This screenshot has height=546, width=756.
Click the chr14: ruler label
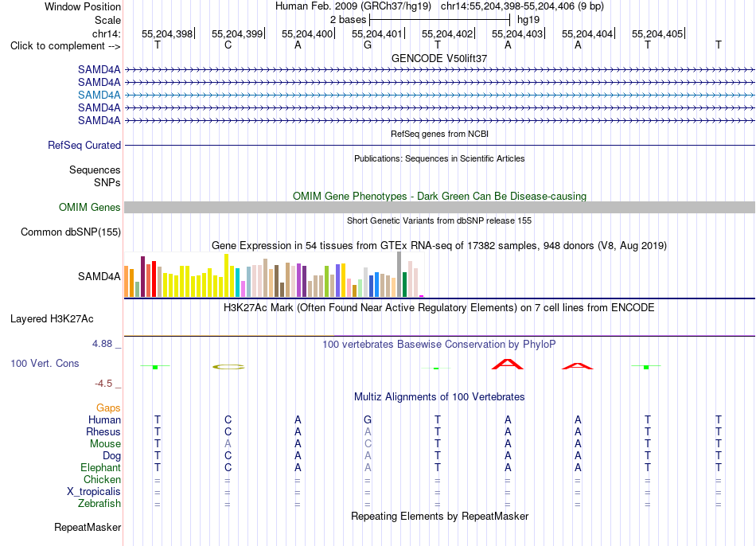click(107, 33)
